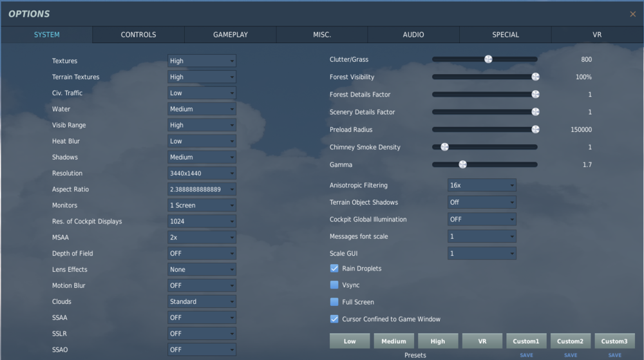Click SAVE under Custom3
644x360 pixels.
point(614,355)
